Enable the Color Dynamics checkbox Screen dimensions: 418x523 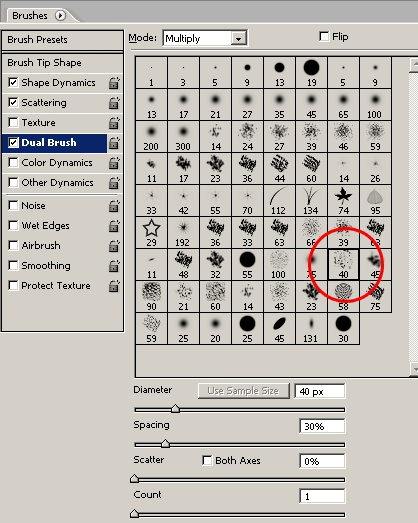point(13,162)
